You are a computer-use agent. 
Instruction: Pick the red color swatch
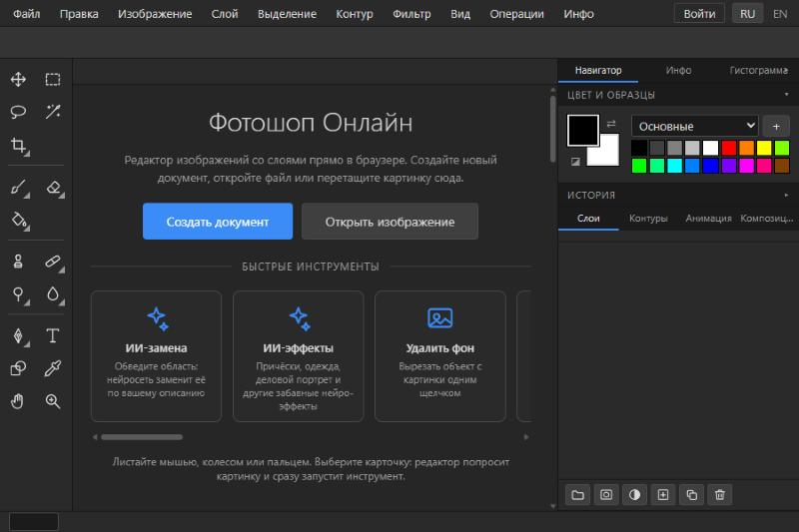point(729,148)
